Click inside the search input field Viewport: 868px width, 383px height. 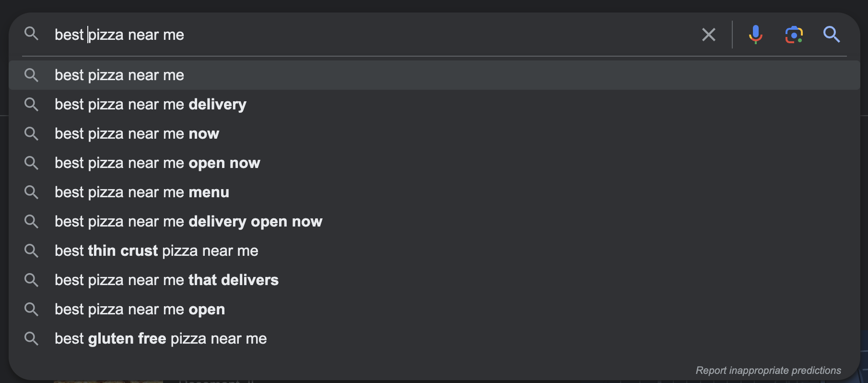336,34
